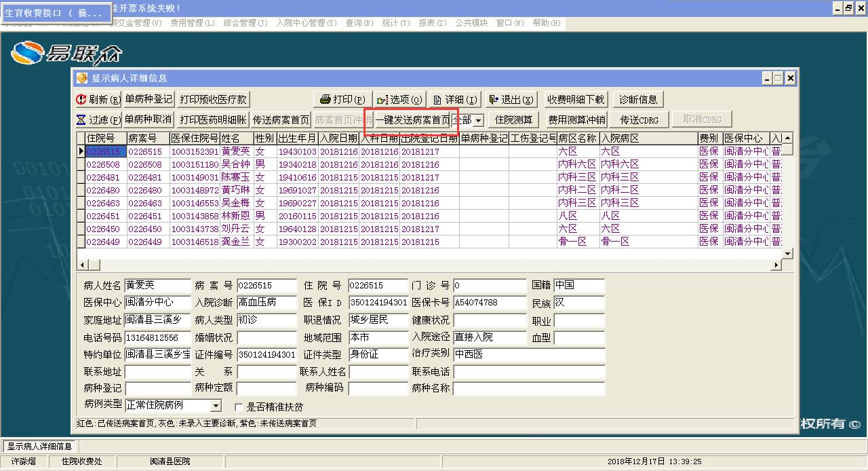The width and height of the screenshot is (868, 471).
Task: Click the empty 联系人姓名 field
Action: click(x=378, y=372)
